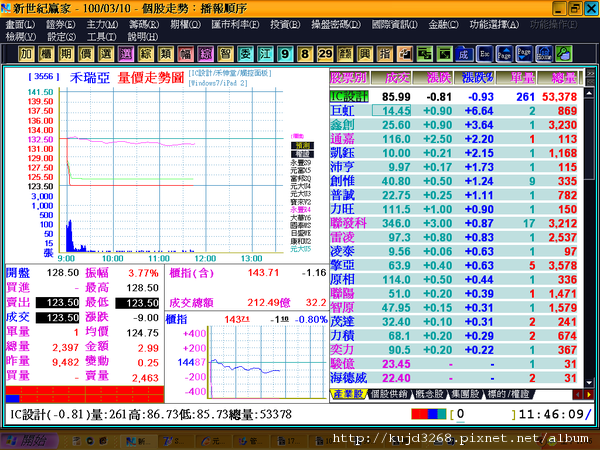
Task: Switch to the 標的/權證 tab
Action: [x=508, y=394]
